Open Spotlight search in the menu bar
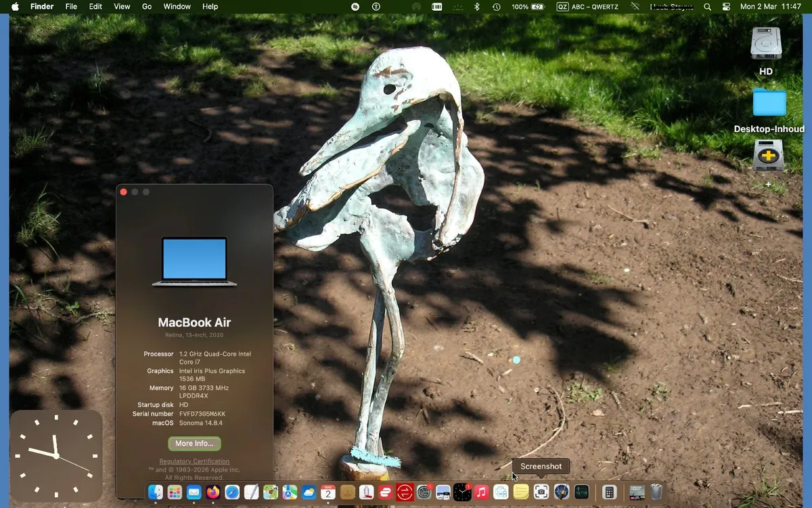This screenshot has height=508, width=812. pos(707,7)
